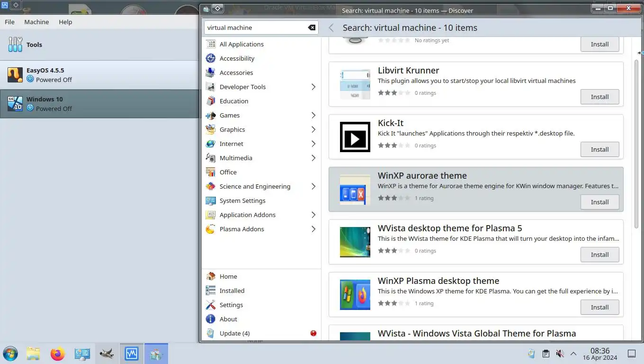Click the Multimedia category icon

point(211,158)
